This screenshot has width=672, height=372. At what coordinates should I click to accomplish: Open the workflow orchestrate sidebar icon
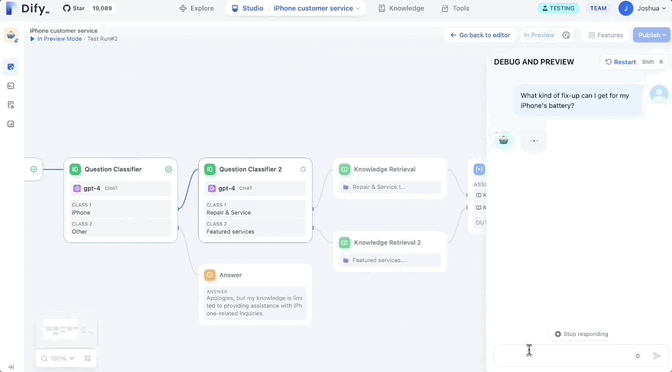(11, 67)
